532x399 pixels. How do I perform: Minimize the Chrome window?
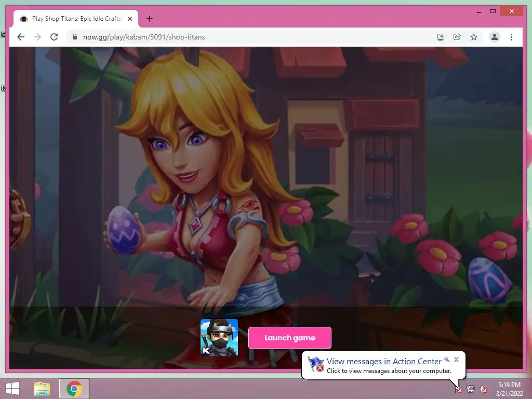pos(478,11)
